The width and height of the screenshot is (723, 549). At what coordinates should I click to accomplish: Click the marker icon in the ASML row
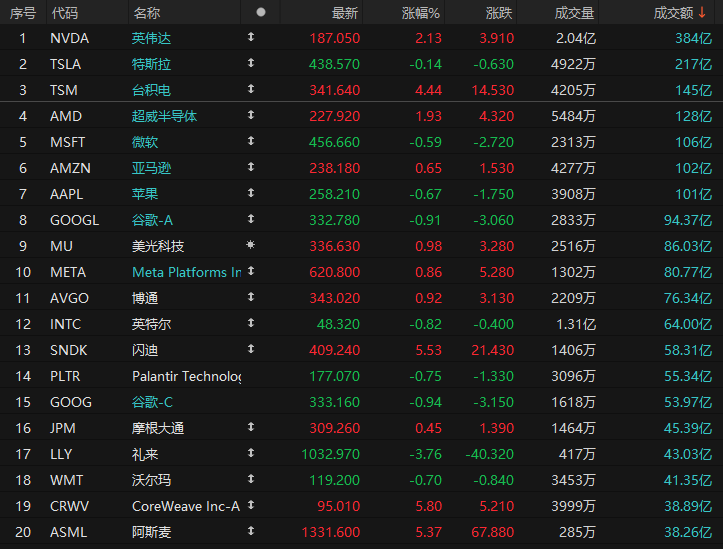(x=251, y=531)
